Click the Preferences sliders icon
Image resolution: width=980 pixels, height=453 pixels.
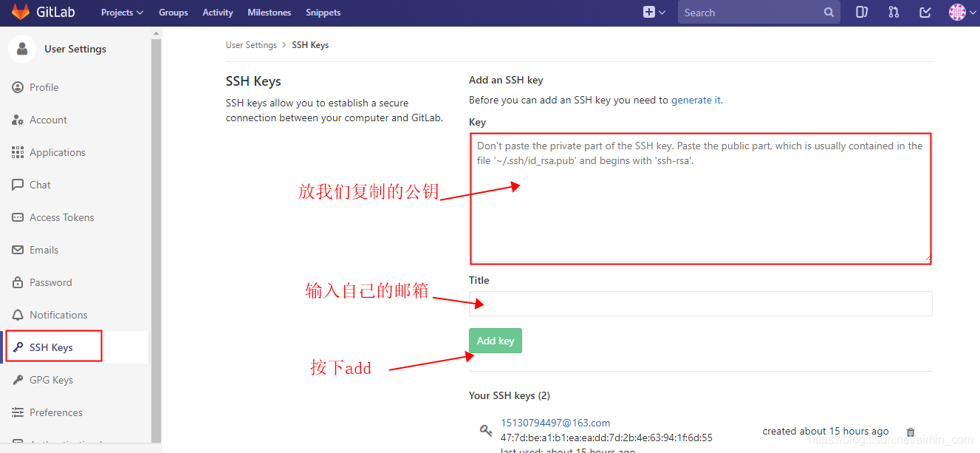click(18, 412)
